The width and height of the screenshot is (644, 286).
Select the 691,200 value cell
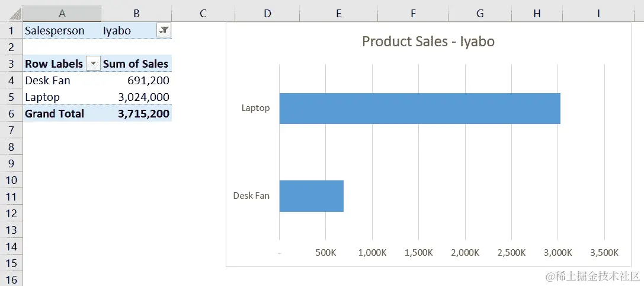coord(136,80)
